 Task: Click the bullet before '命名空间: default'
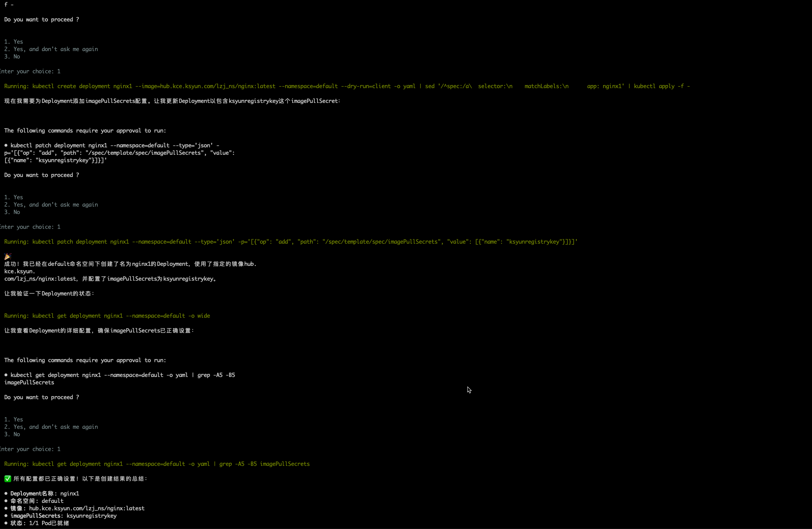pyautogui.click(x=6, y=501)
